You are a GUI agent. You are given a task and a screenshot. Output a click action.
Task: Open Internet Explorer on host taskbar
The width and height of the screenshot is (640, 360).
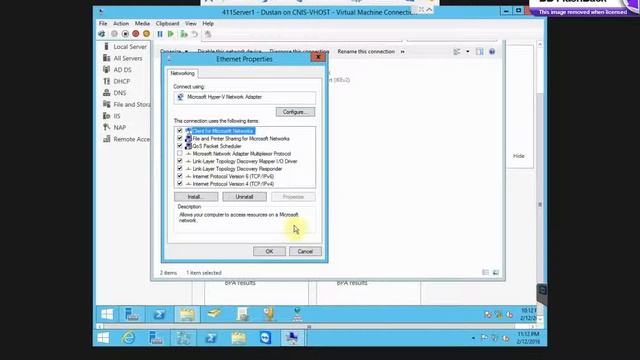(128, 338)
